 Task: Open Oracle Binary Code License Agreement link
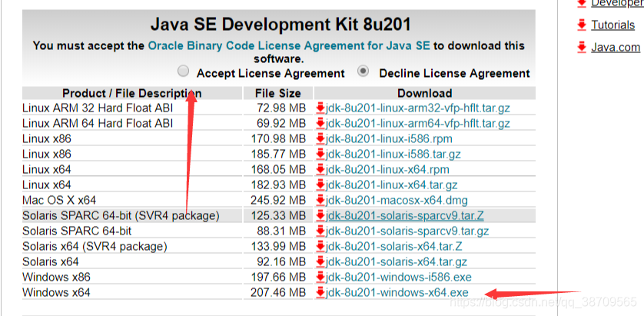click(x=289, y=45)
